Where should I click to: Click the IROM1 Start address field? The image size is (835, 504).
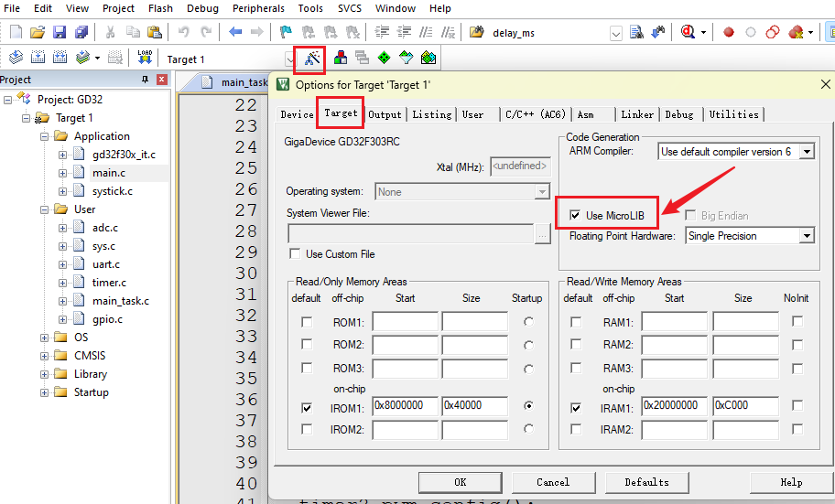pos(405,405)
